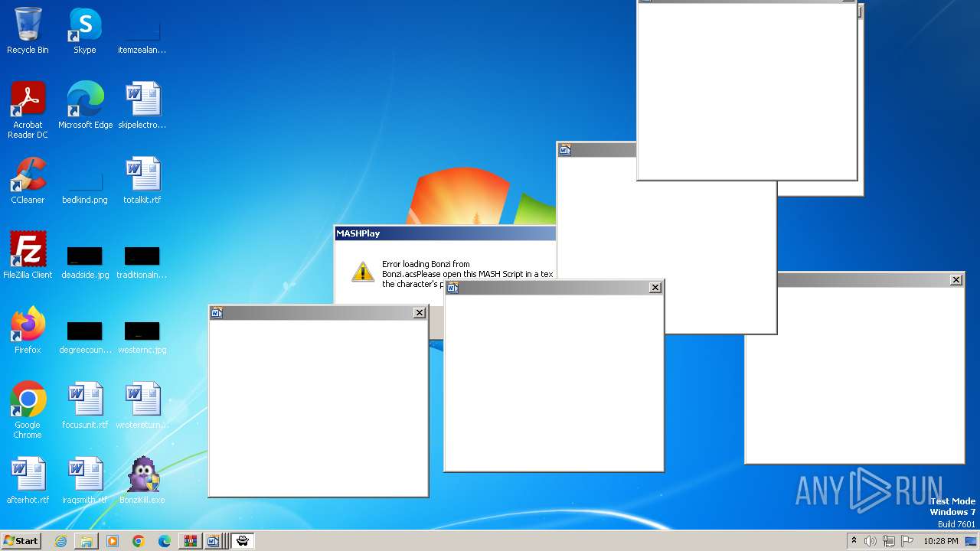Click the MASHPlay dialog title bar
This screenshot has width=980, height=551.
[445, 233]
